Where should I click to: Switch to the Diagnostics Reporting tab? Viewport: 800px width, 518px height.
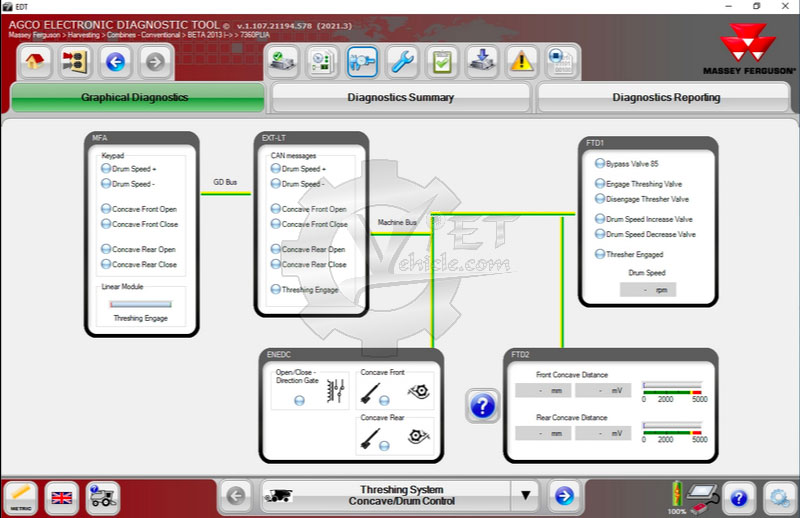coord(666,98)
